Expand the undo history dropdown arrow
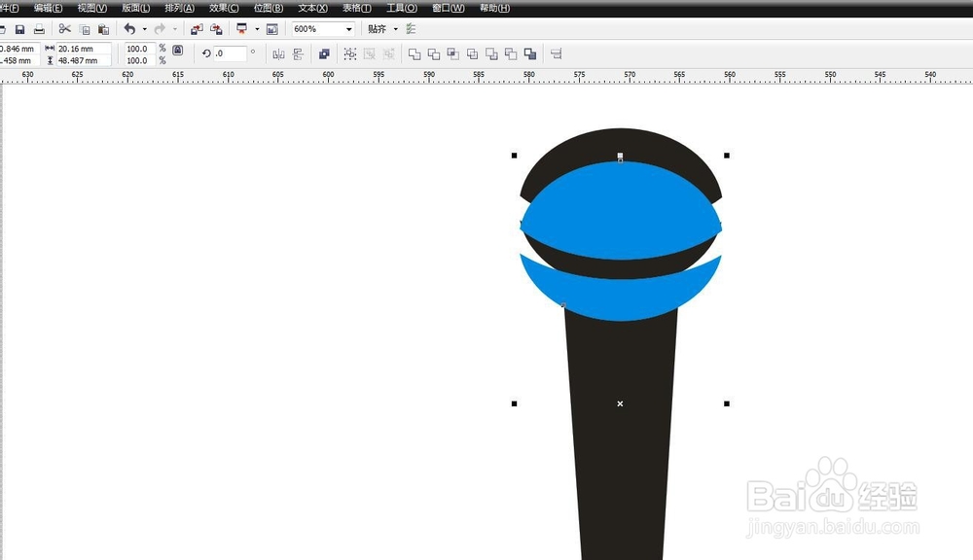Viewport: 973px width, 560px height. (145, 29)
